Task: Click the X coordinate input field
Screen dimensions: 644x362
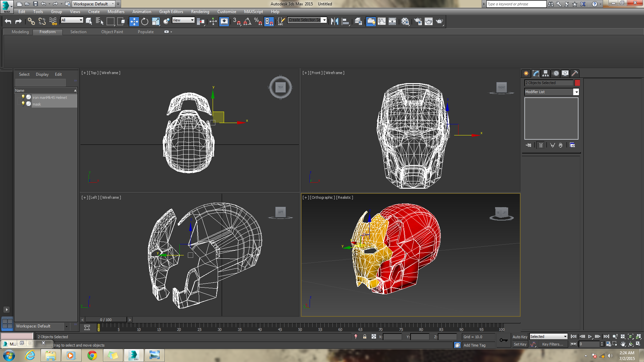Action: (392, 337)
